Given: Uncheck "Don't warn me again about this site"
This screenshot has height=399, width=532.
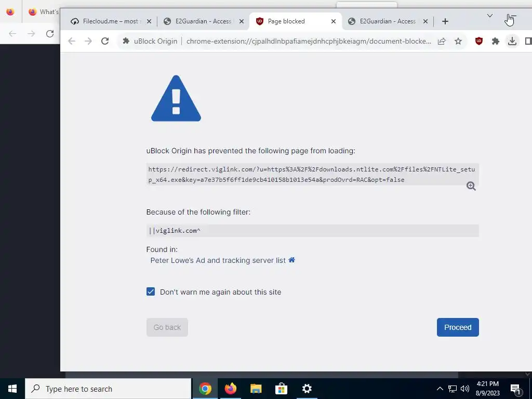Looking at the screenshot, I should pos(151,291).
